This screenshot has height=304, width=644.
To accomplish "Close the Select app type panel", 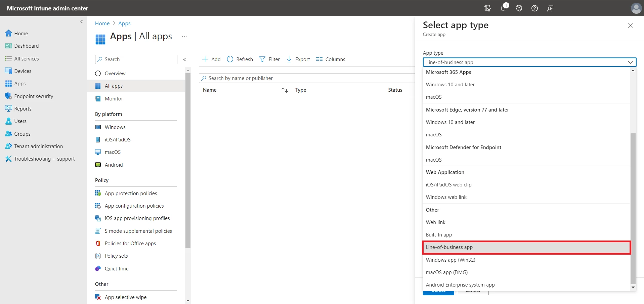I will pos(630,26).
